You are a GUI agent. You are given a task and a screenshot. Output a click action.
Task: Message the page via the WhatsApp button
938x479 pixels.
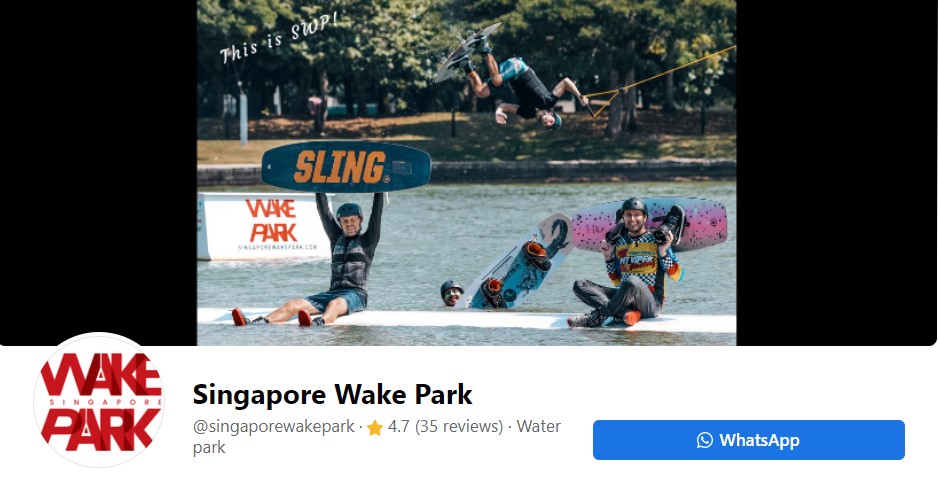748,440
